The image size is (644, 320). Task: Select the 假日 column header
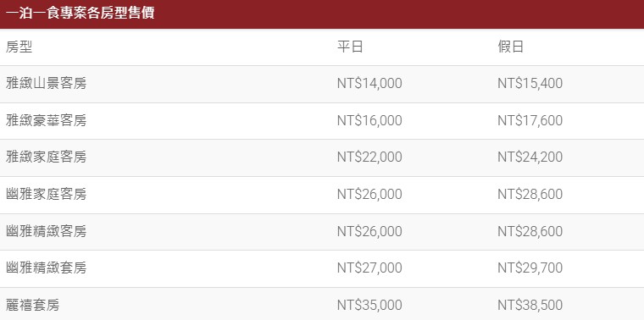point(510,47)
